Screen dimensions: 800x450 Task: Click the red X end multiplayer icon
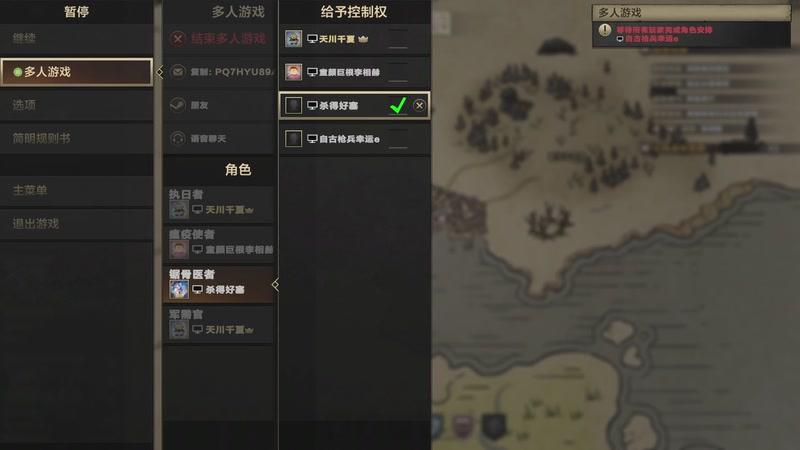(178, 39)
